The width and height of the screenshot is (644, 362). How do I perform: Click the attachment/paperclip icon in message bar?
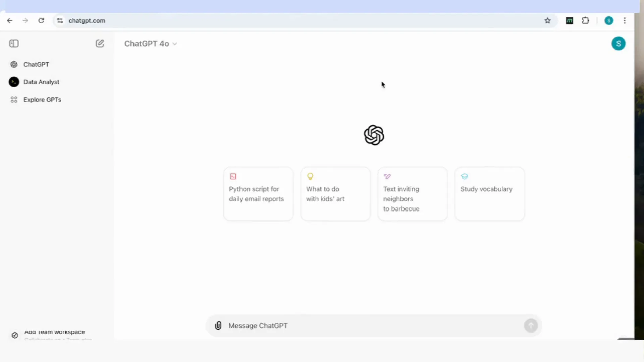[x=218, y=326]
